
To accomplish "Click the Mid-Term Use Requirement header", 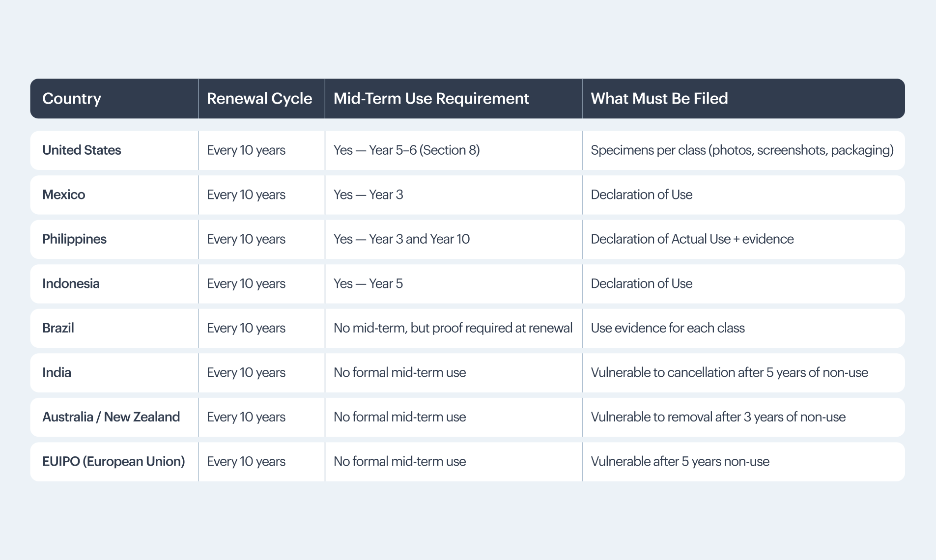I will (x=431, y=99).
